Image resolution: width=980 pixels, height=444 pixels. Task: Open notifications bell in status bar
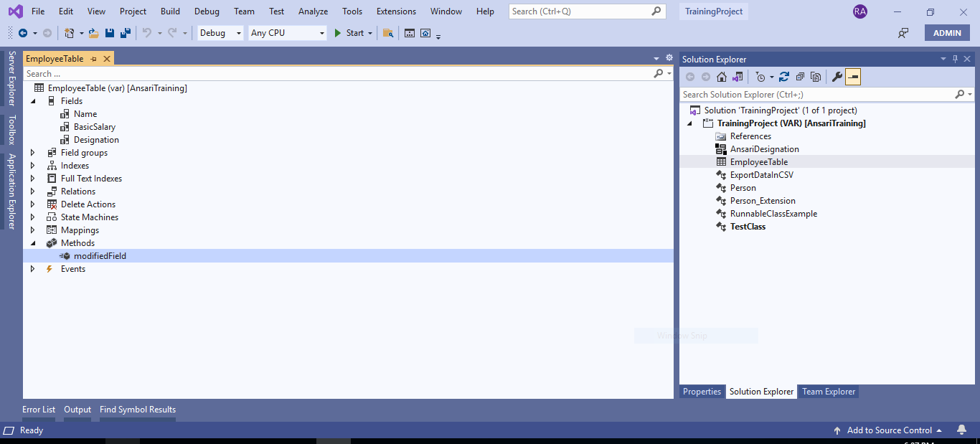(961, 430)
